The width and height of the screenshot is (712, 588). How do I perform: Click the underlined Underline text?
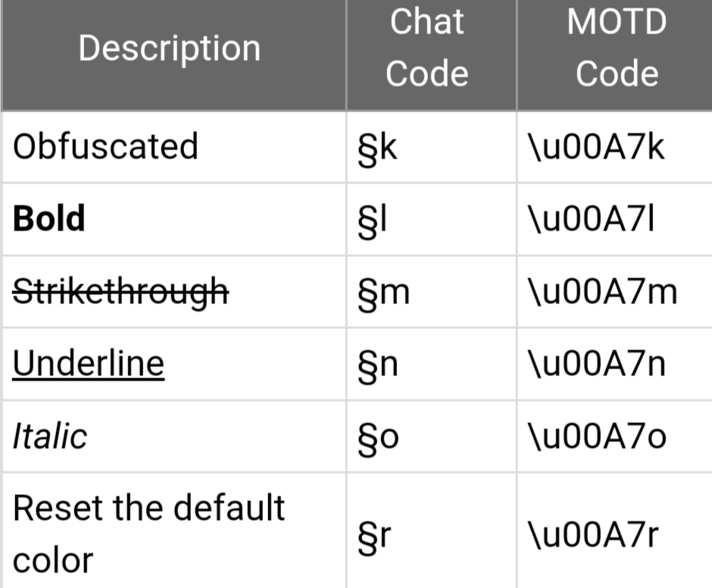coord(89,364)
